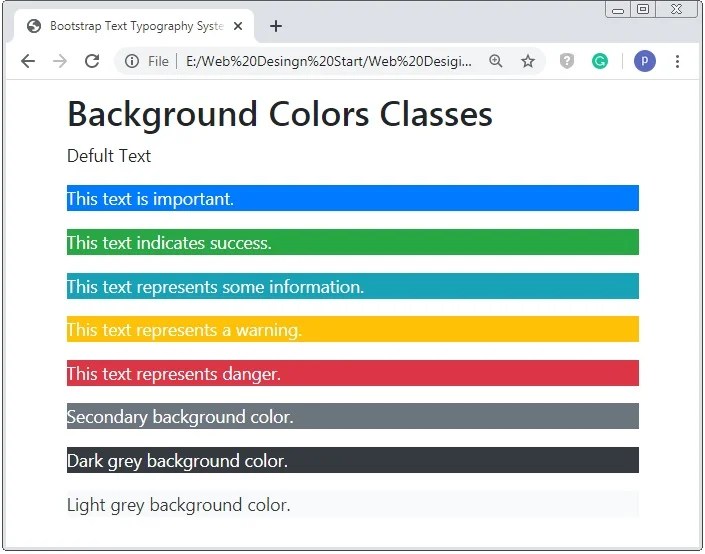Click the Defult Text paragraph

point(109,156)
